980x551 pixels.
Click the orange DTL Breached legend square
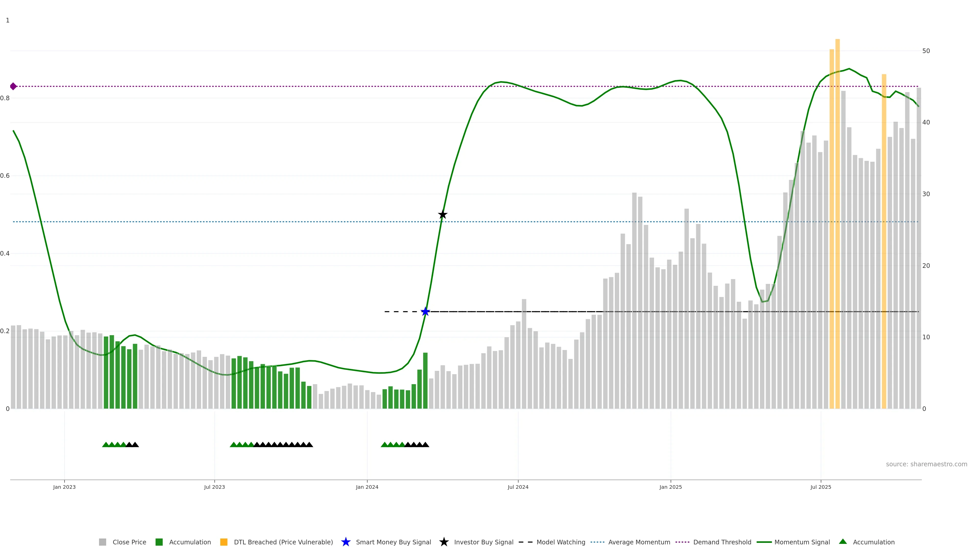click(x=224, y=542)
